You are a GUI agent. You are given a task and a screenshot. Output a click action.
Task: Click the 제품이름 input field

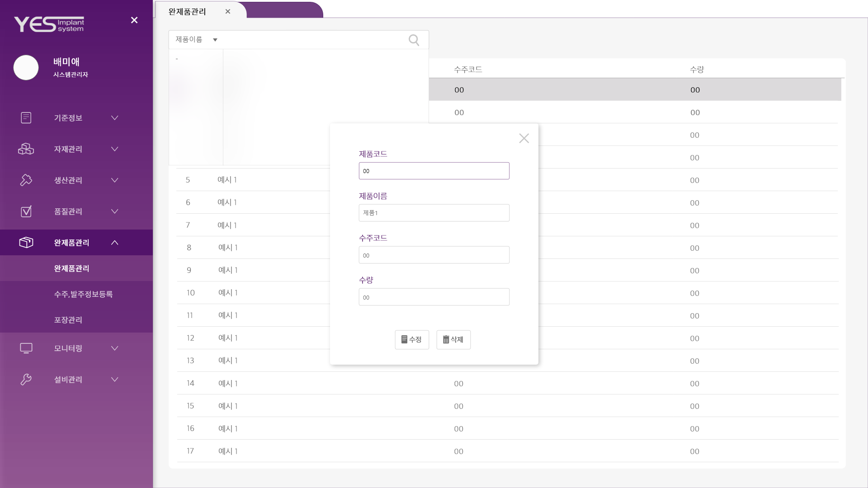tap(434, 213)
